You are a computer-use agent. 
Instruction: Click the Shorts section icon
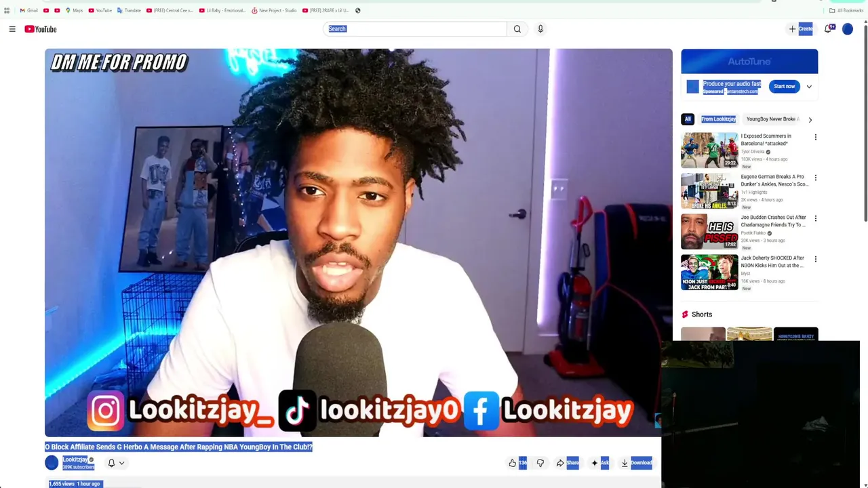pyautogui.click(x=685, y=314)
